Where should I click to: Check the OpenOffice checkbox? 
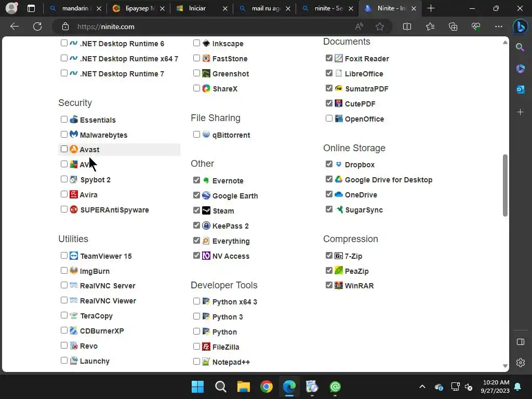[x=329, y=118]
